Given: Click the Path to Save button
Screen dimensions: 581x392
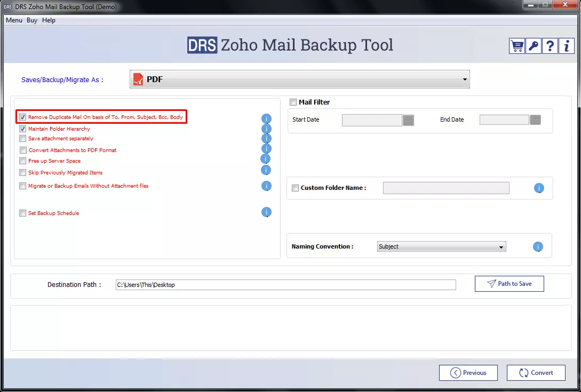Looking at the screenshot, I should 510,284.
